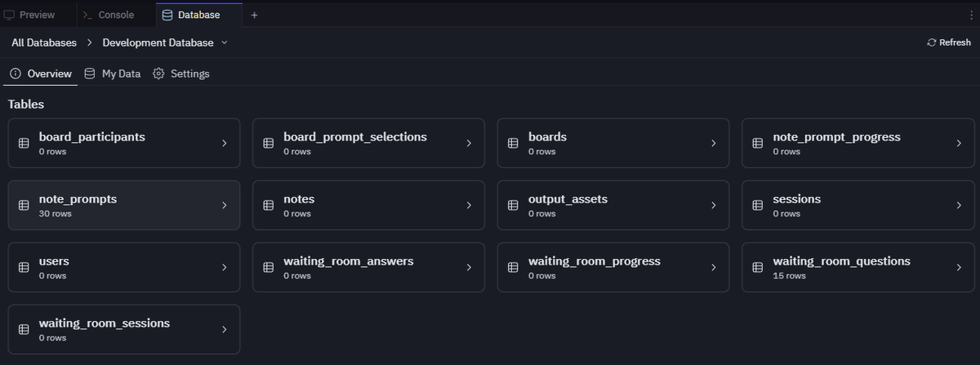Click the table icon for note_prompt_progress
The image size is (980, 365).
pyautogui.click(x=758, y=143)
